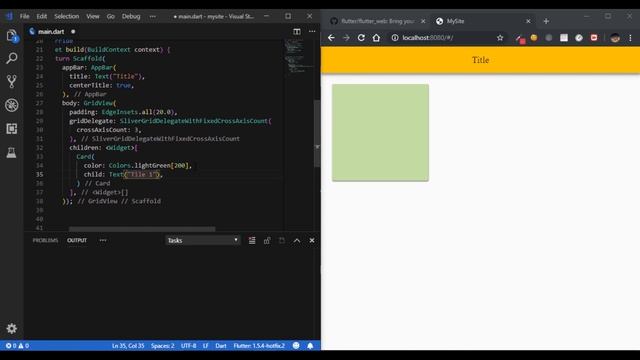Image resolution: width=640 pixels, height=360 pixels.
Task: Switch to the OUTPUT panel tab
Action: coord(77,240)
